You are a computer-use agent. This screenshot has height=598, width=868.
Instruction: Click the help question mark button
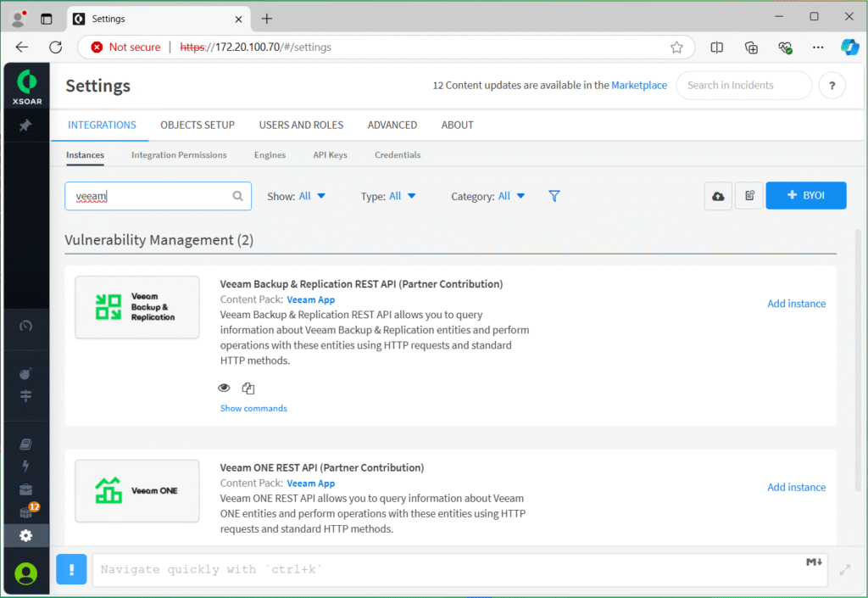click(832, 86)
